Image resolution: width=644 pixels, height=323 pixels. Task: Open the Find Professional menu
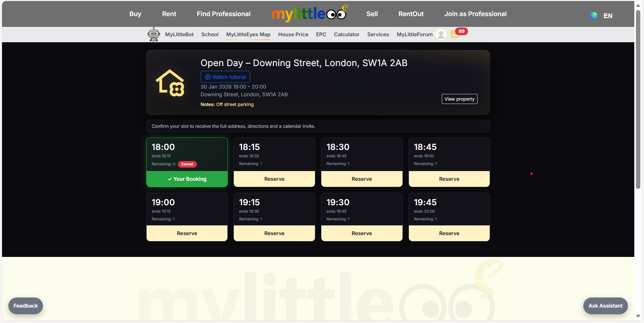pos(223,14)
